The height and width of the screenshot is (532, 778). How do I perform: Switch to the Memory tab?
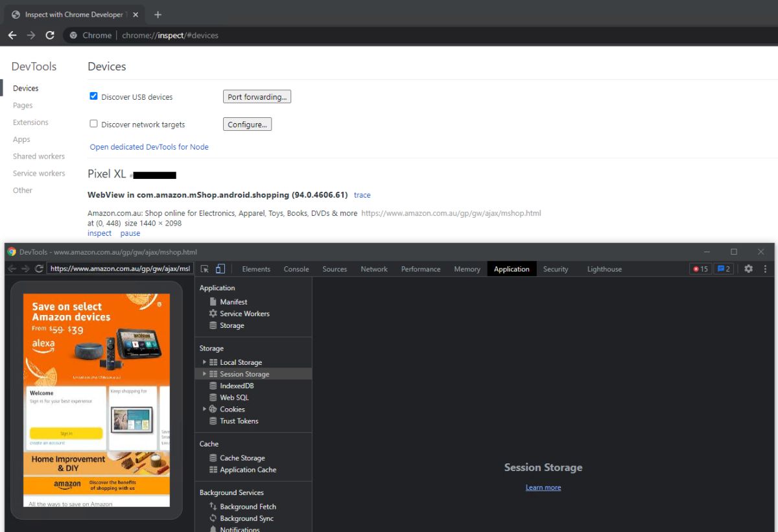[x=467, y=269]
